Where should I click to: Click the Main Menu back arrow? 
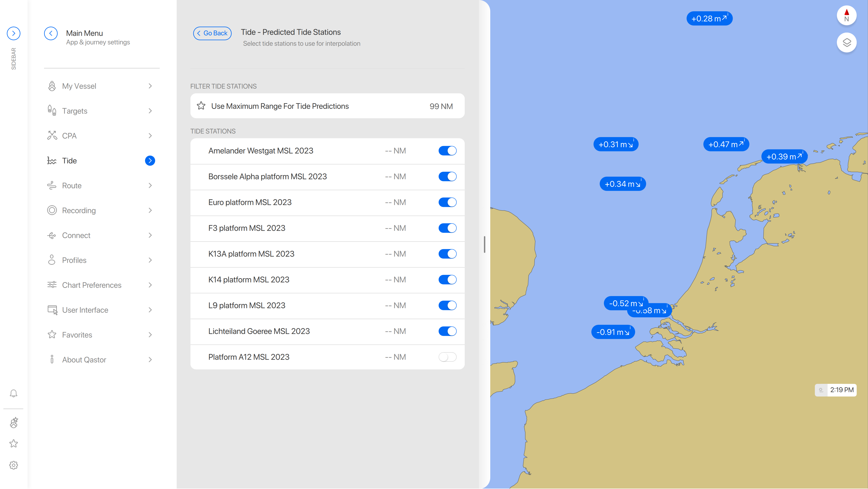coord(51,33)
